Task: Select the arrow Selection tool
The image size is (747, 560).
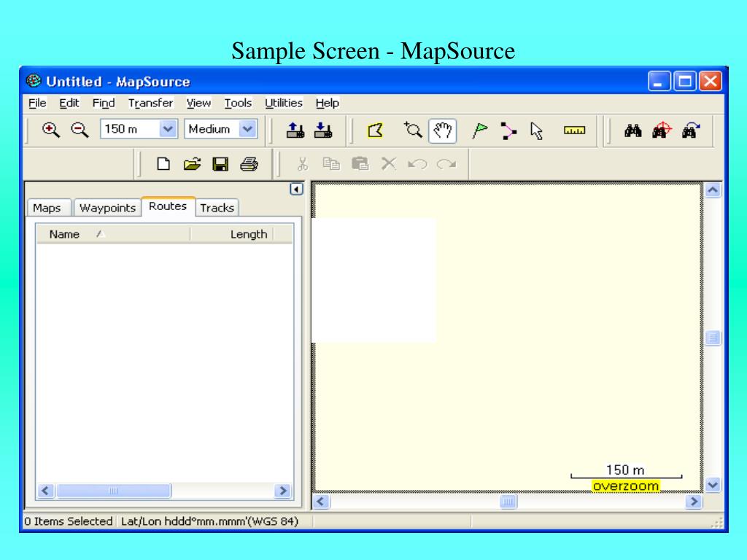Action: click(x=536, y=131)
